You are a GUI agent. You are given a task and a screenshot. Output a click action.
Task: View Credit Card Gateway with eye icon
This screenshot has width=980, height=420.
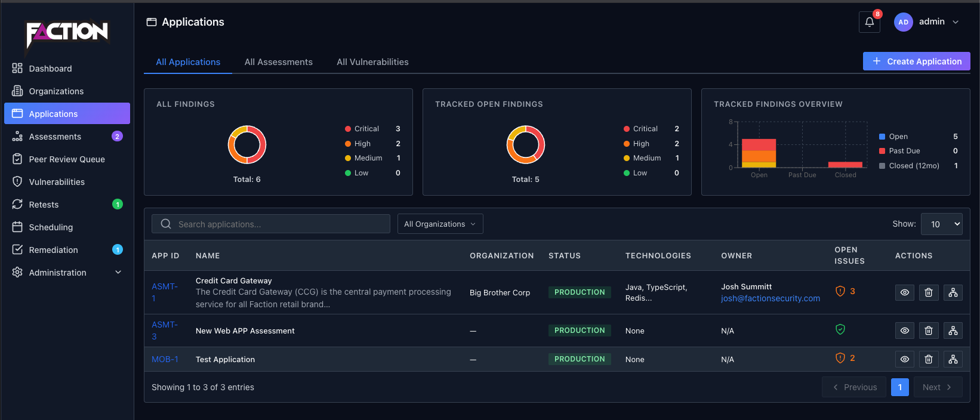pyautogui.click(x=905, y=292)
